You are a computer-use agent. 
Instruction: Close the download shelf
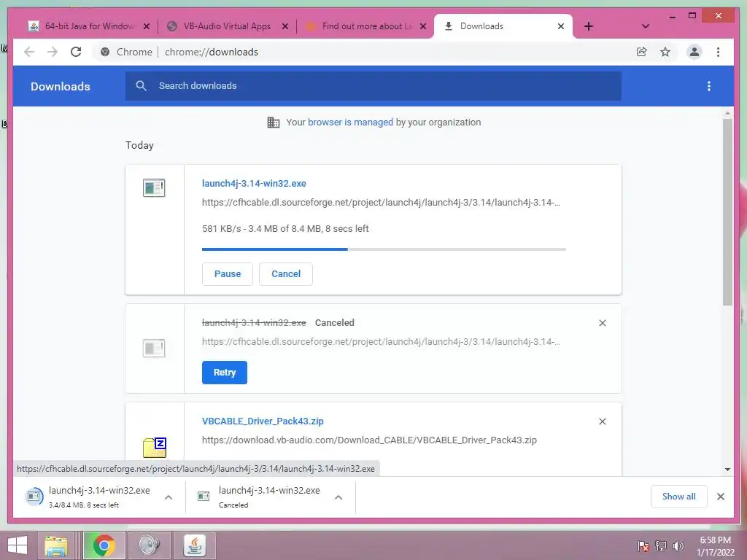(x=721, y=497)
